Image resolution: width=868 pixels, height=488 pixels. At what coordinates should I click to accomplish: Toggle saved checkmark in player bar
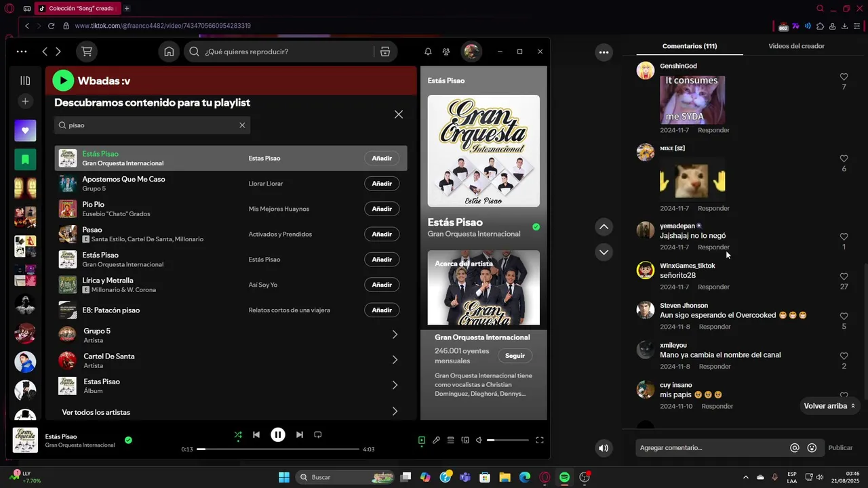click(128, 440)
